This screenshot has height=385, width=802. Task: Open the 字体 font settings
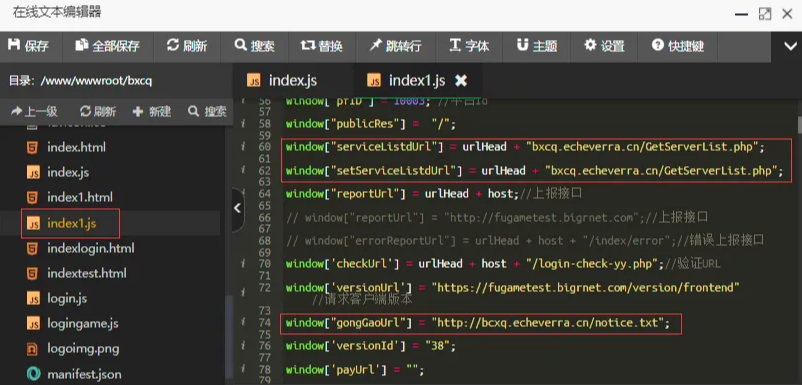469,46
